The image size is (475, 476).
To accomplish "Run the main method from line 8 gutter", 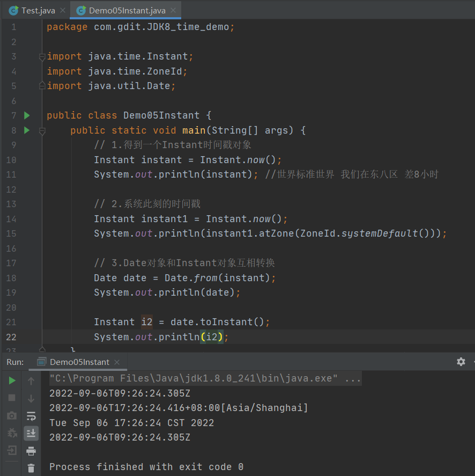I will tap(26, 130).
